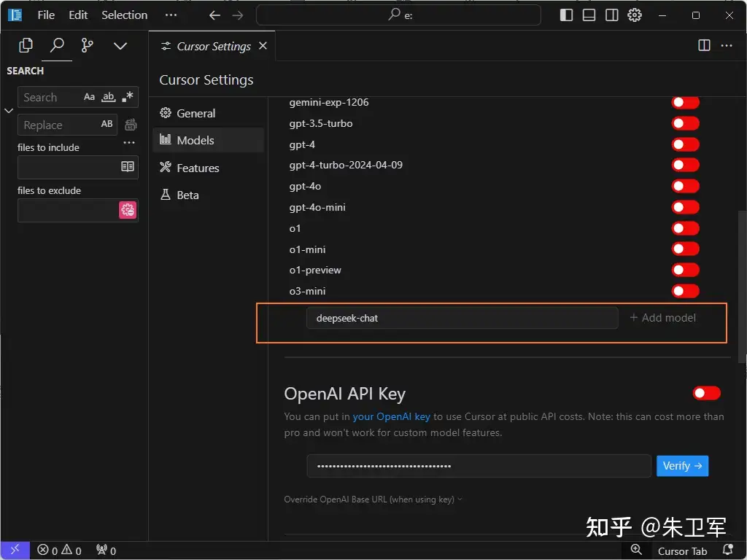Open the Models settings section

tap(208, 140)
